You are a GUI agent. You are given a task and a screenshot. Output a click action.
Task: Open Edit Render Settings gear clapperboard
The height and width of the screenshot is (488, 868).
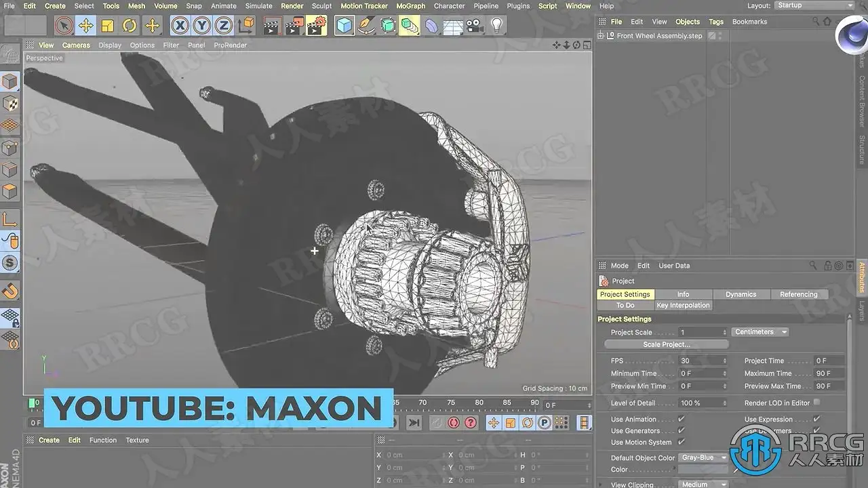pyautogui.click(x=317, y=26)
